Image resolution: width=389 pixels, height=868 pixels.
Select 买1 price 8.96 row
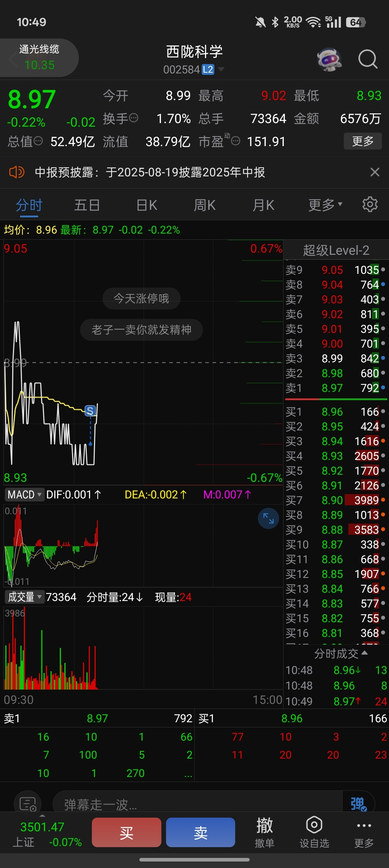tap(336, 412)
